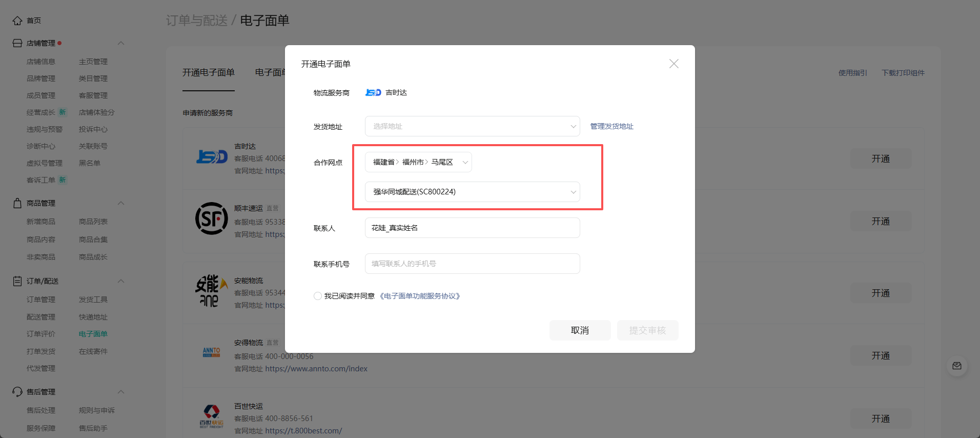980x438 pixels.
Task: Collapse the 商品管理 sidebar section
Action: tap(121, 203)
